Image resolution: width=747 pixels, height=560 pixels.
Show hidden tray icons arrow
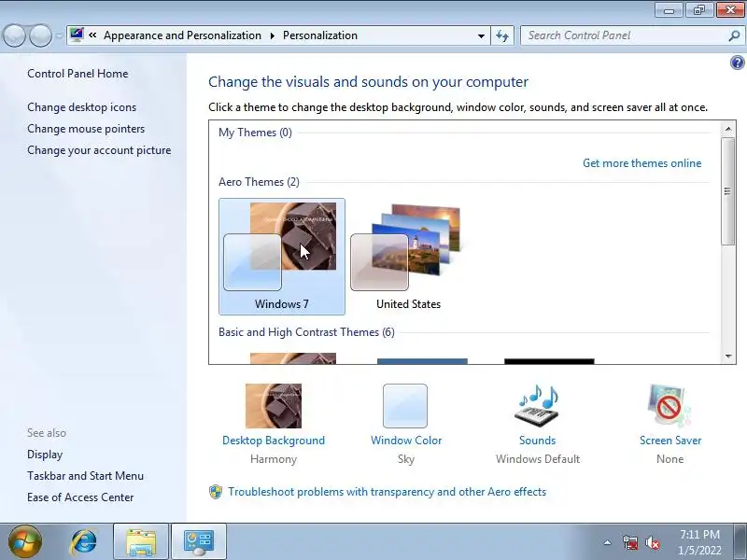tap(608, 542)
